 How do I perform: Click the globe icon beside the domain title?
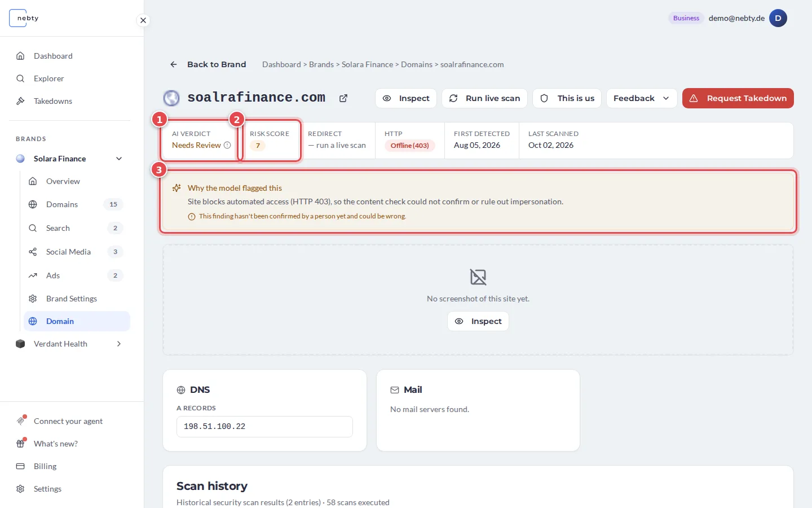[171, 98]
